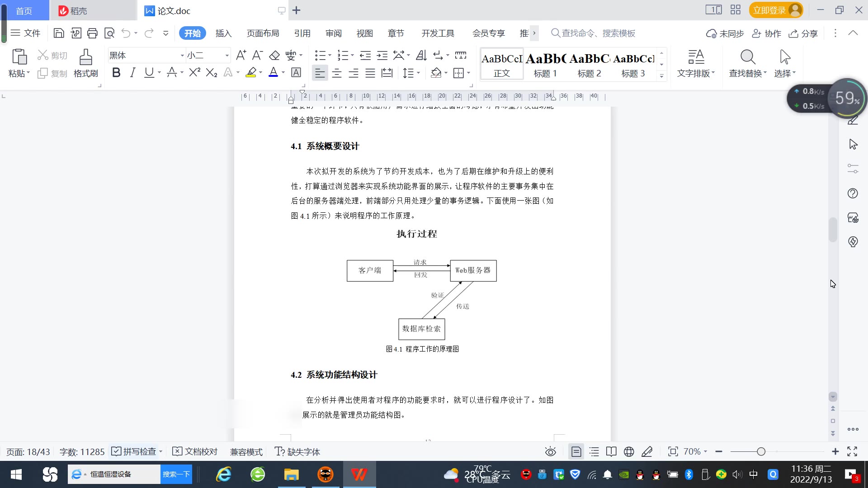Expand the styles gallery more arrow
Image resolution: width=868 pixels, height=488 pixels.
click(661, 76)
